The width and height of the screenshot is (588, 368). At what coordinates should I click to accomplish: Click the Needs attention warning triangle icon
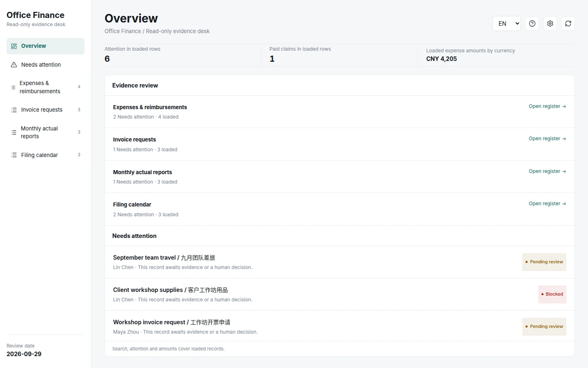coord(14,65)
